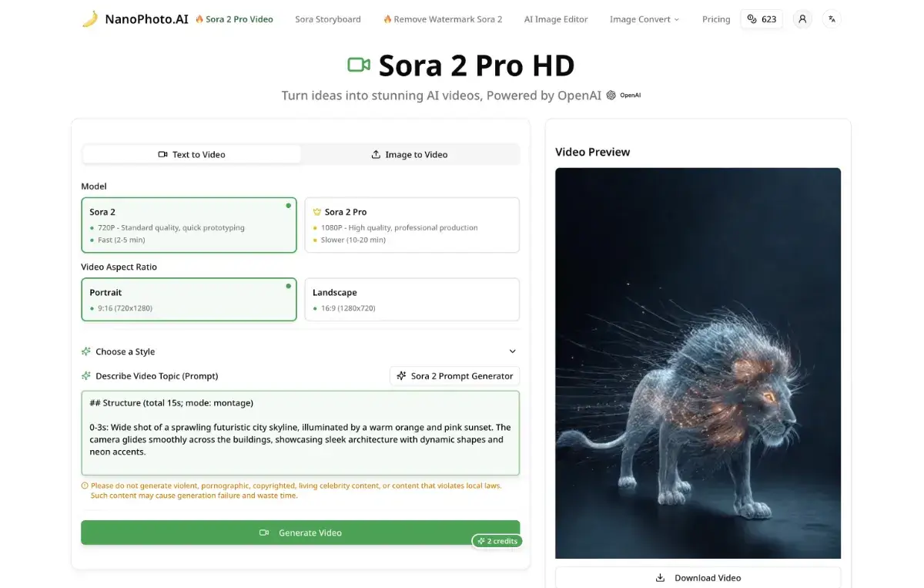Open the Sora 2 Prompt Generator
The height and width of the screenshot is (588, 924).
pyautogui.click(x=454, y=376)
